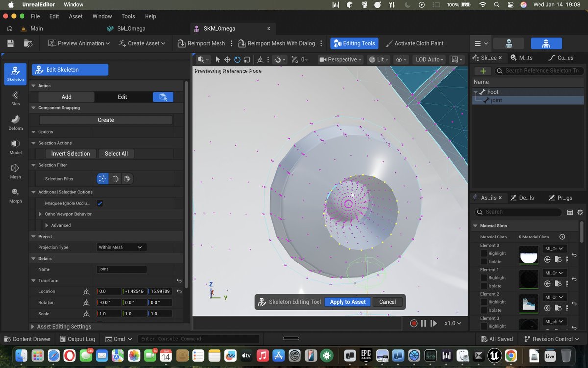Switch to the Curves panel tab
588x368 pixels.
click(562, 58)
